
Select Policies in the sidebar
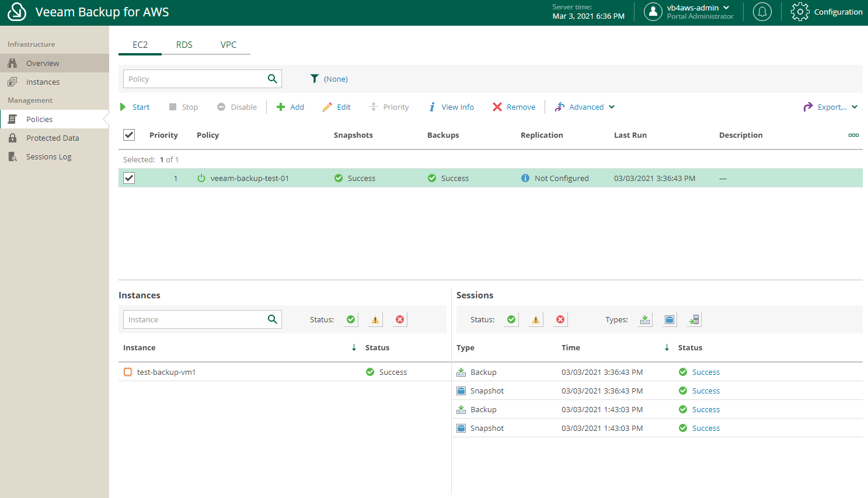[x=54, y=119]
